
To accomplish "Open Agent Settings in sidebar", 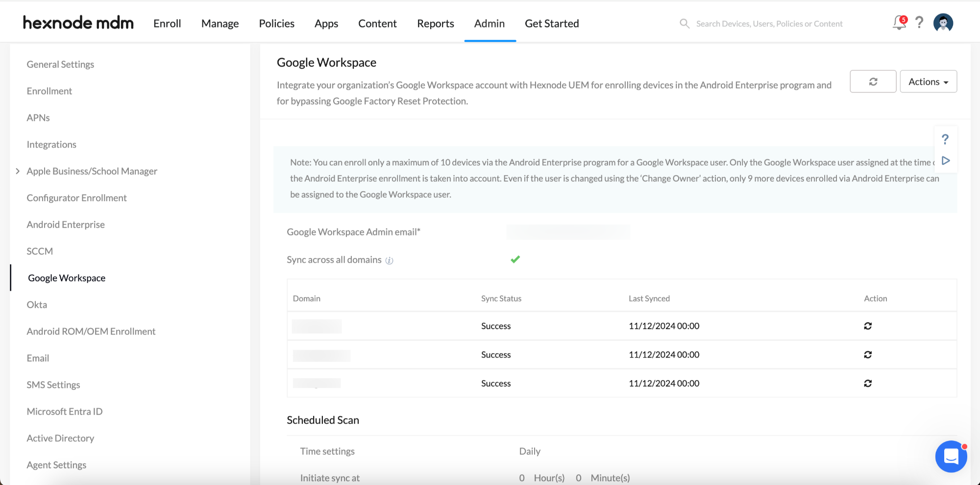I will [x=56, y=465].
